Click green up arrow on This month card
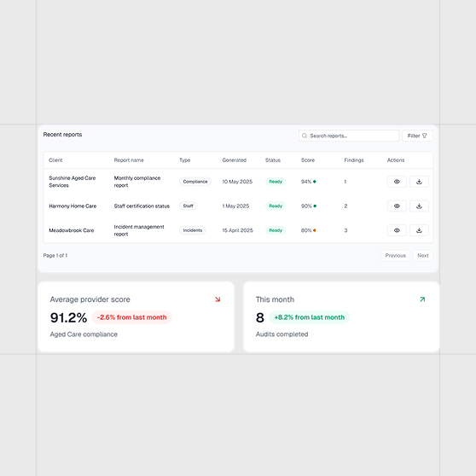 coord(422,299)
